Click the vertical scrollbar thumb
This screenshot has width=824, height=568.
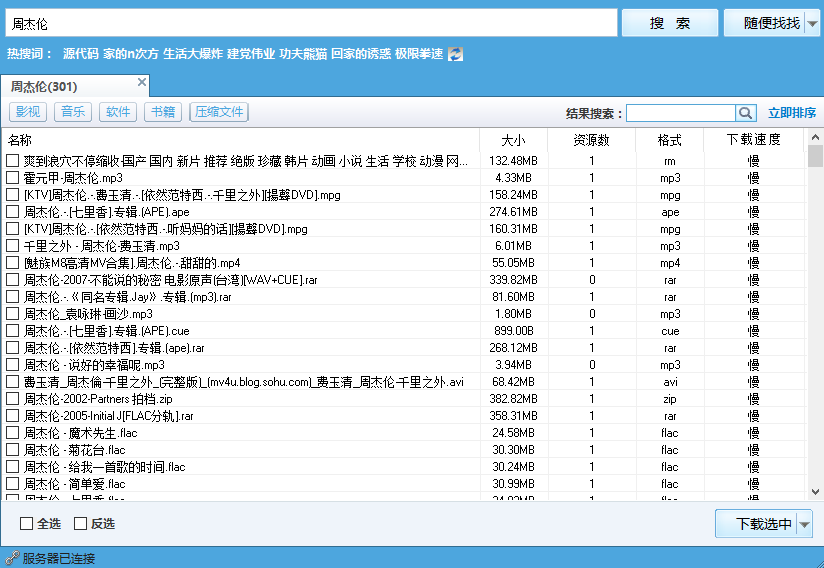[815, 156]
